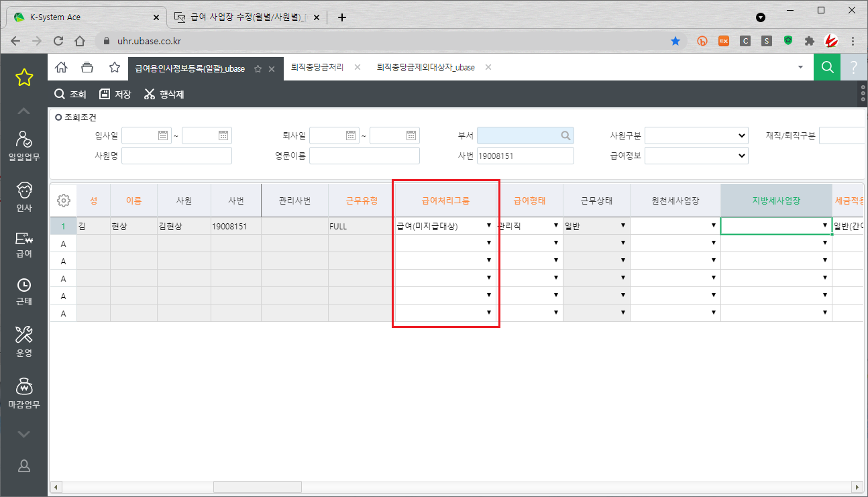Click the magnifier in 부서 field
This screenshot has height=497, width=868.
(x=566, y=135)
